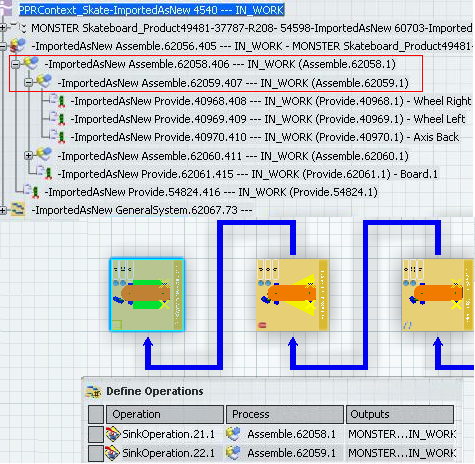Viewport: 475px width, 464px height.
Task: Click the SinkOperation.21.1 operation icon
Action: coord(113,434)
